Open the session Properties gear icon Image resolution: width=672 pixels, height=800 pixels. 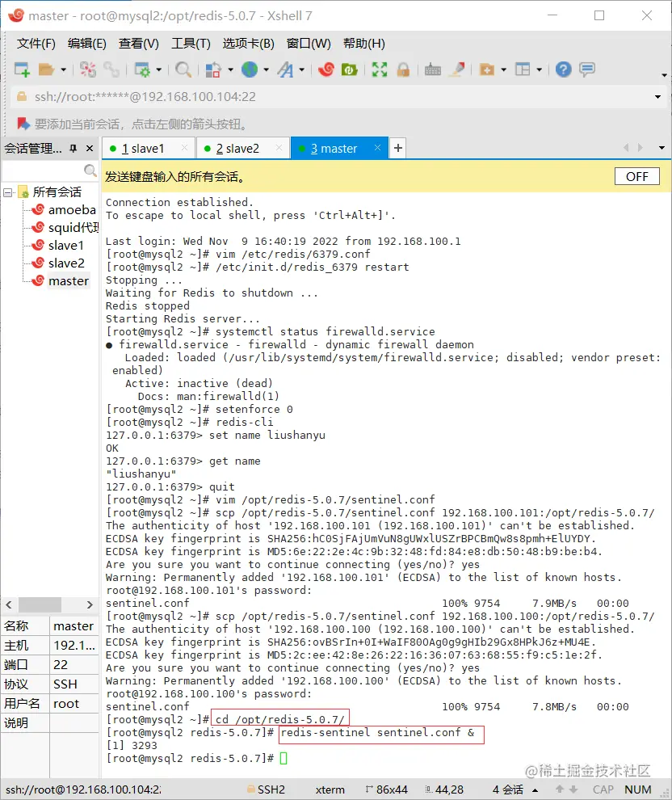click(141, 69)
